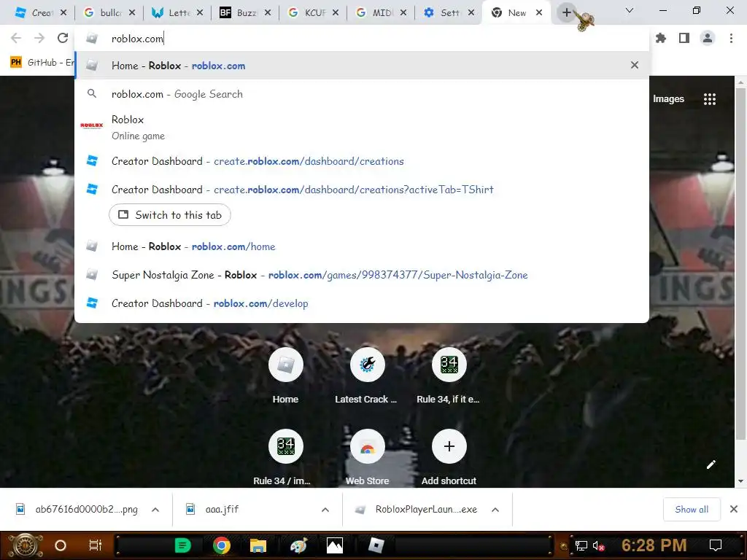
Task: Open the Google apps grid icon
Action: 710,99
